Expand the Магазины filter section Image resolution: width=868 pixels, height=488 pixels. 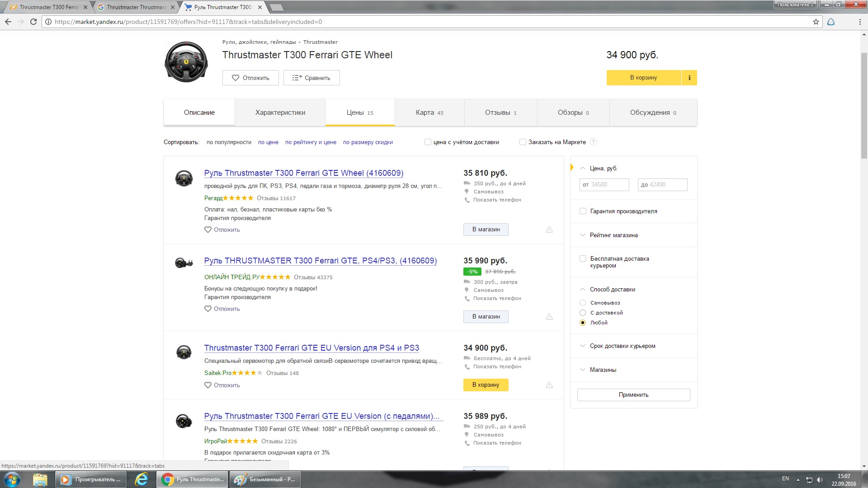tap(603, 370)
